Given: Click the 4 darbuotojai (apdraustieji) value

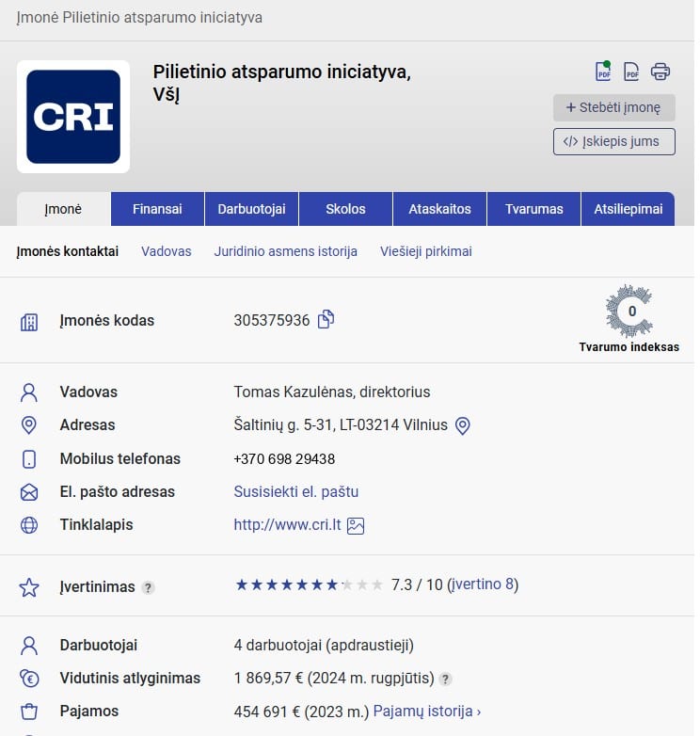Looking at the screenshot, I should (324, 646).
